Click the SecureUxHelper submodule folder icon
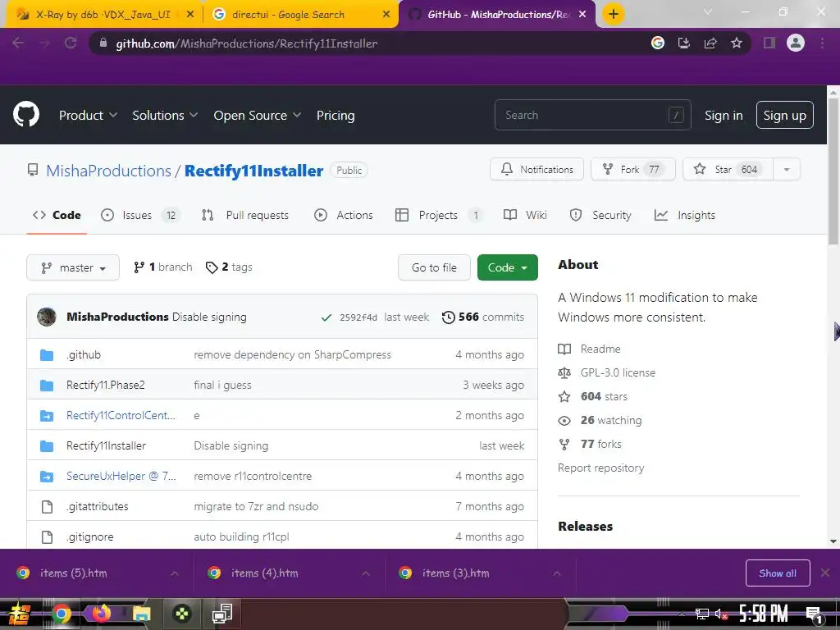 pos(47,477)
